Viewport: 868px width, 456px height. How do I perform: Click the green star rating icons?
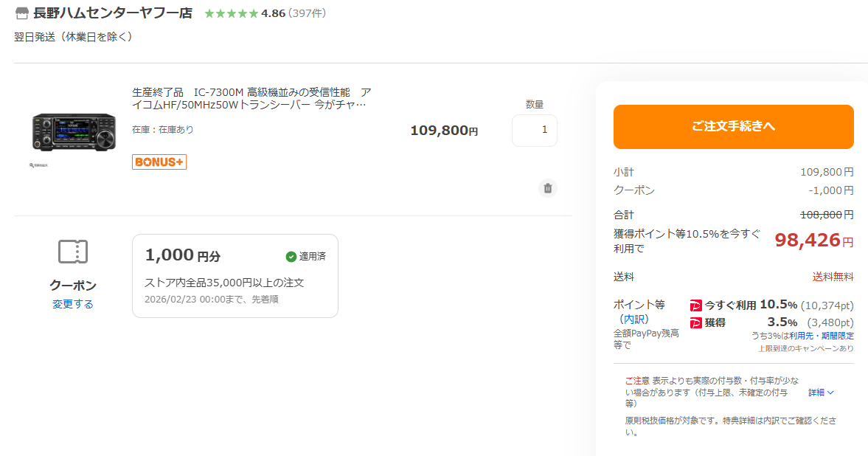[231, 13]
